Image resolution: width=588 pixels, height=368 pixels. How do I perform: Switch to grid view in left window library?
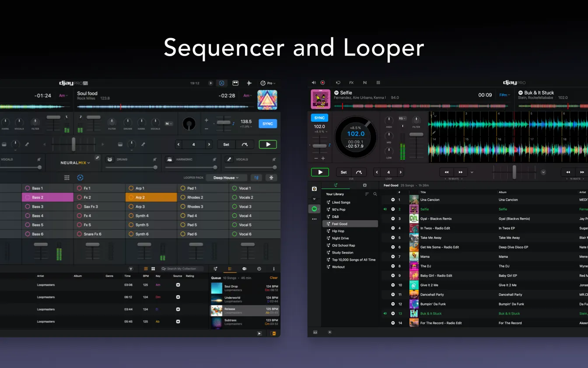(153, 269)
